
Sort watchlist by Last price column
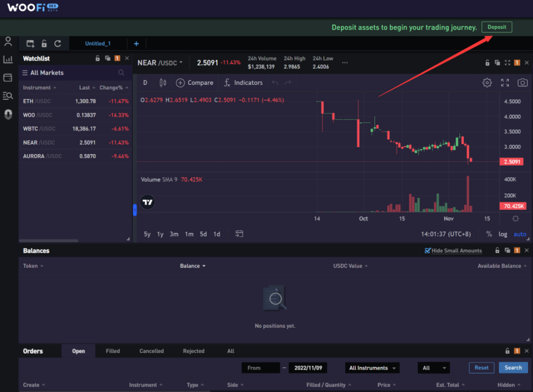(87, 88)
